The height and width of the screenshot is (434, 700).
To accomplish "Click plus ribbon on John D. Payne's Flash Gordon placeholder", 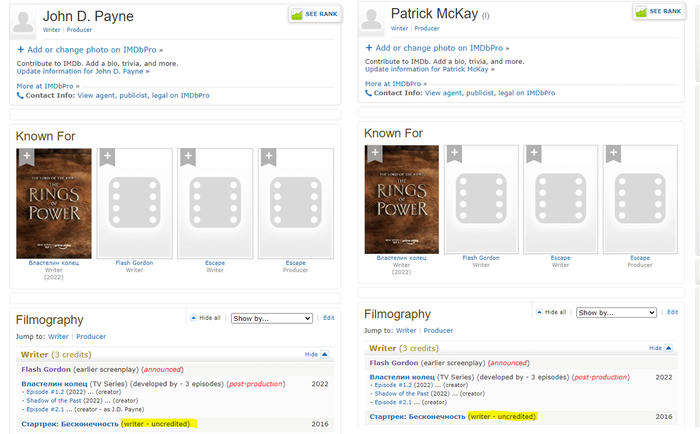I will (107, 156).
